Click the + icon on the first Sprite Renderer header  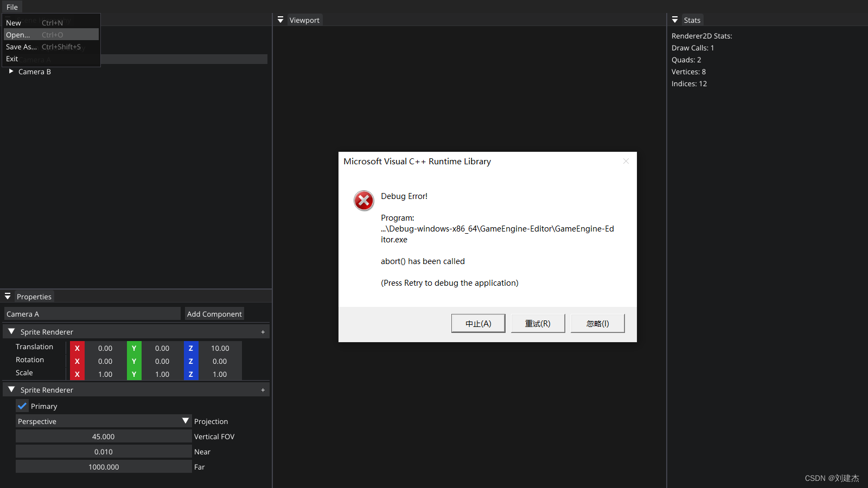[x=263, y=331]
